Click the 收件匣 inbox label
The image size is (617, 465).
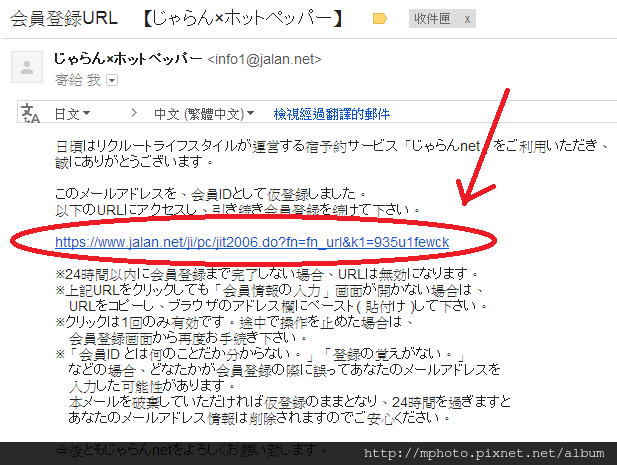(432, 18)
